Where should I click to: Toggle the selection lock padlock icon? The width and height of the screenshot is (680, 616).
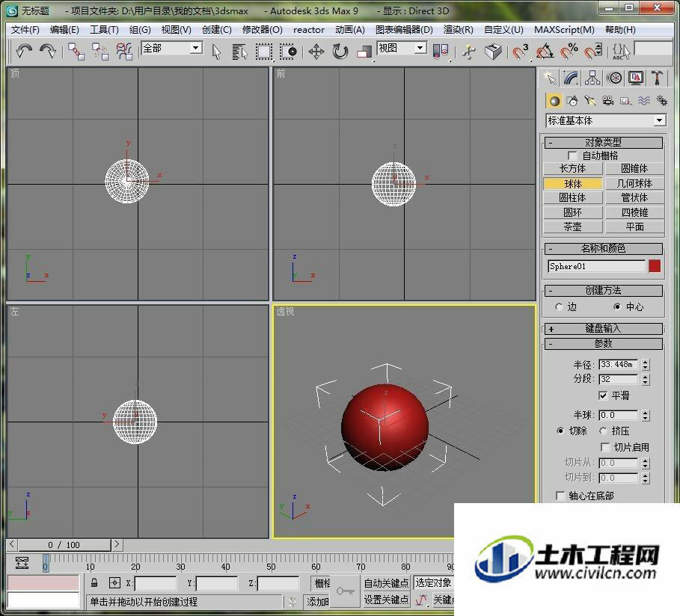(94, 583)
